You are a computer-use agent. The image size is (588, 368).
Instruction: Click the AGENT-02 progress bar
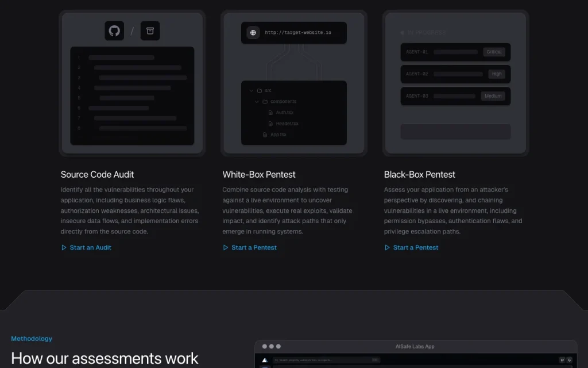[458, 74]
